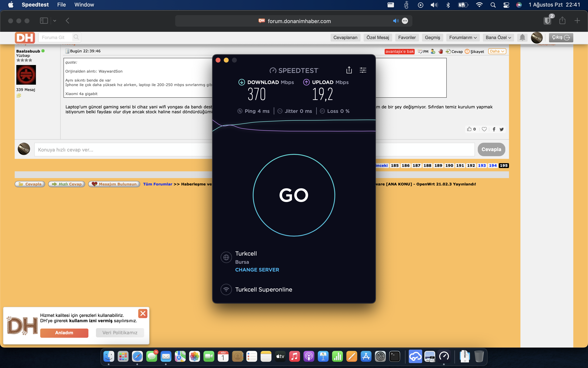
Task: Click Mesajım Bulunsun button
Action: (114, 184)
